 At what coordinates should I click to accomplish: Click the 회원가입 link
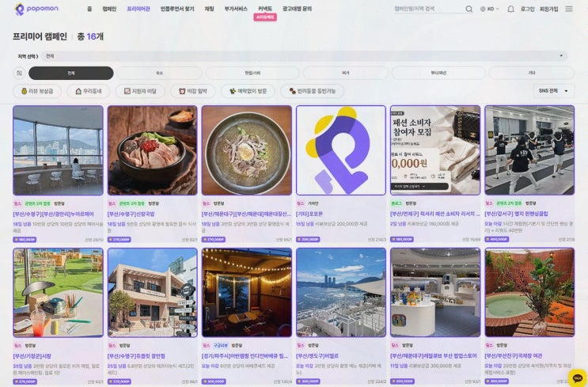[x=549, y=9]
